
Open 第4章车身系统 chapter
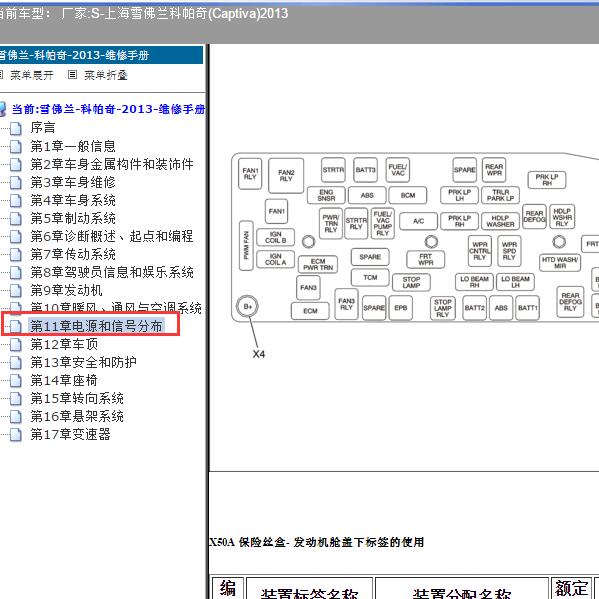73,200
